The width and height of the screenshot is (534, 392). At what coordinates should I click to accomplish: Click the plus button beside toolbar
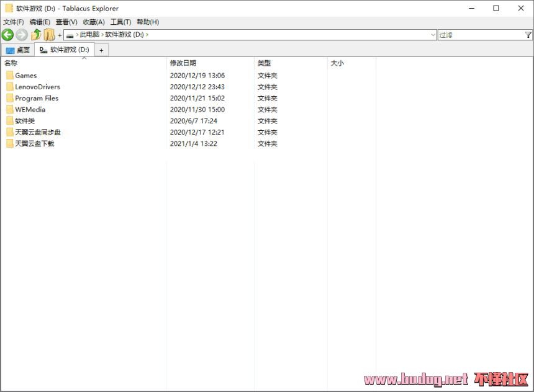(60, 35)
